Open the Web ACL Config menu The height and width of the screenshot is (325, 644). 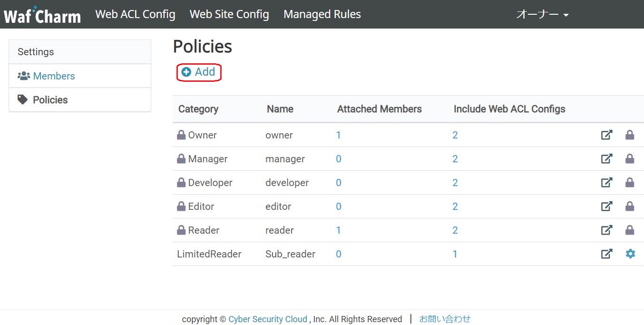135,15
